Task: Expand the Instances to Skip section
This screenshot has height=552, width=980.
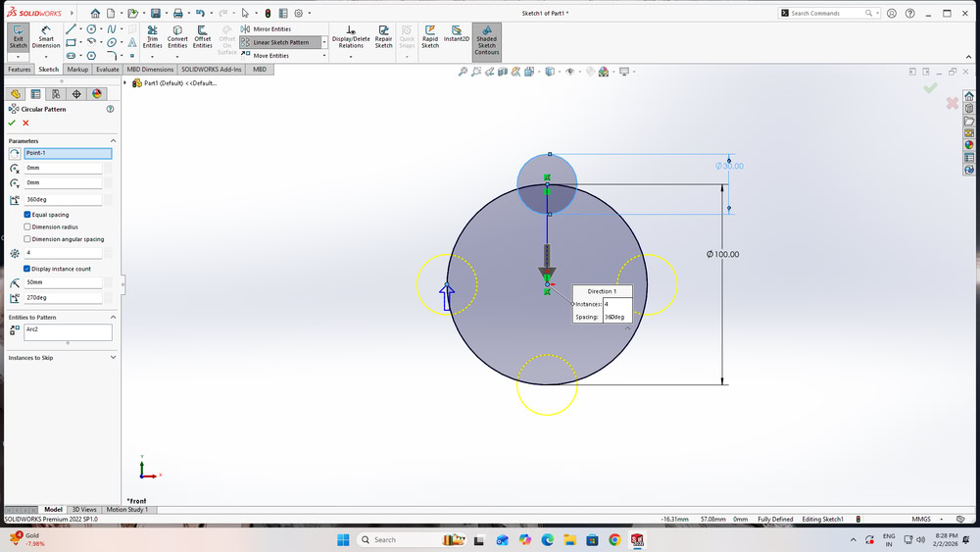Action: click(113, 358)
